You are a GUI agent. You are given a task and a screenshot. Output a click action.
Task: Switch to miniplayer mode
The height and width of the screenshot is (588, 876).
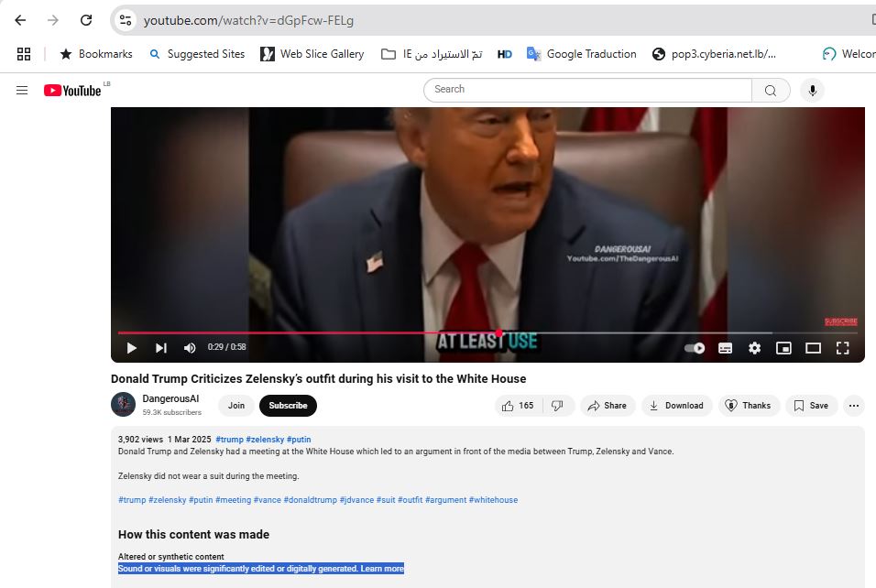pyautogui.click(x=783, y=348)
